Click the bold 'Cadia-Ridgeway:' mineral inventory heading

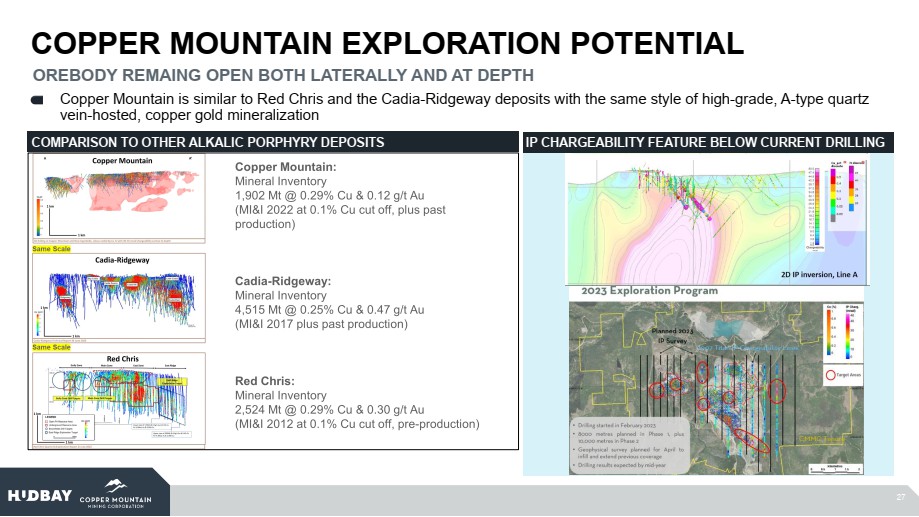coord(281,282)
